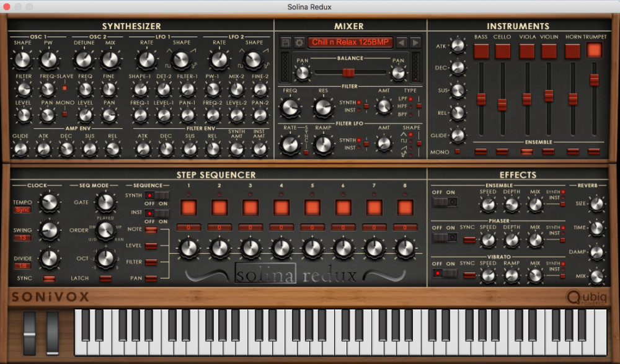This screenshot has height=364, width=620.
Task: Toggle the FREQ-SLAVE button in OSC section
Action: pyautogui.click(x=64, y=88)
